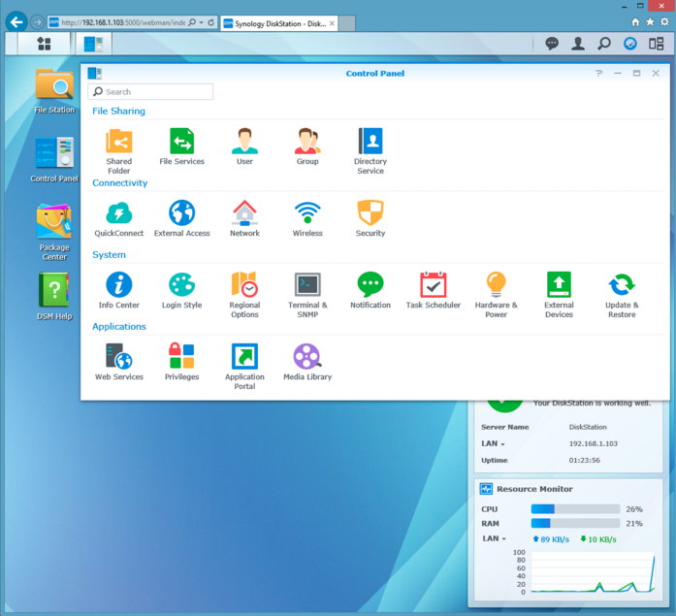Launch File Station from the desktop
The height and width of the screenshot is (616, 676).
tap(54, 91)
